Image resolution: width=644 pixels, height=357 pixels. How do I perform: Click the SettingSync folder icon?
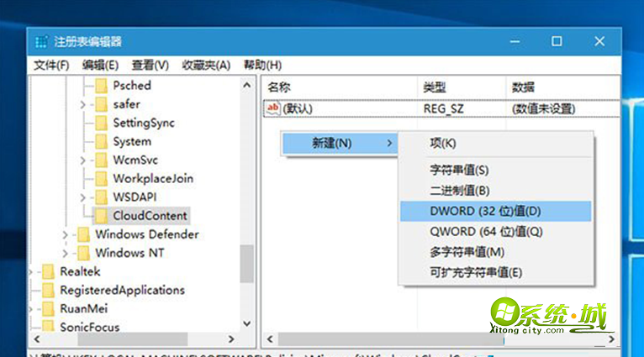[x=101, y=123]
